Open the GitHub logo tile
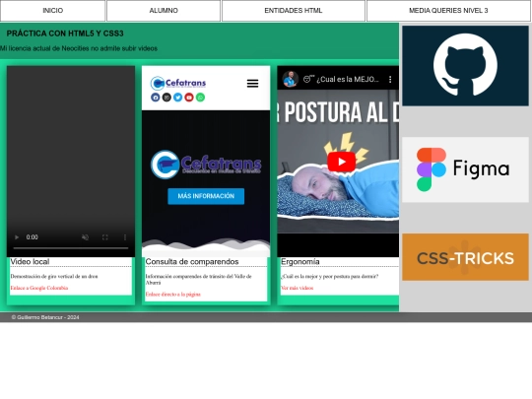The height and width of the screenshot is (399, 532). click(x=465, y=66)
